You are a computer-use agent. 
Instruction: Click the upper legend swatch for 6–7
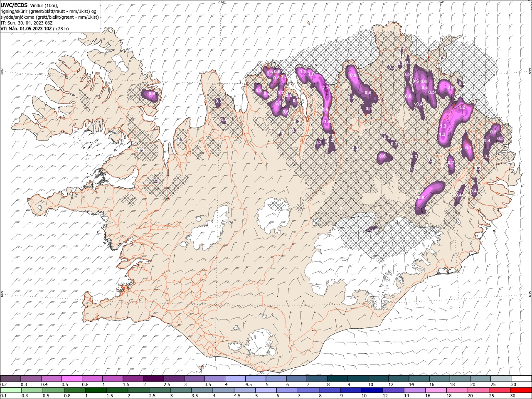[296, 379]
